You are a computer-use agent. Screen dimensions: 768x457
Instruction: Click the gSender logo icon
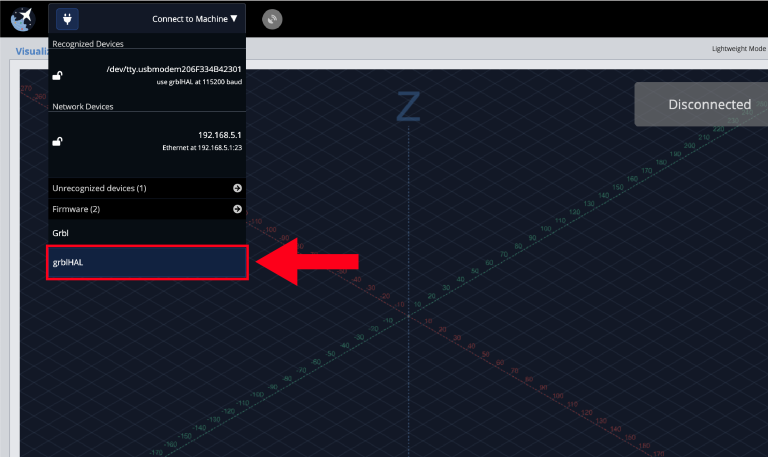[23, 20]
